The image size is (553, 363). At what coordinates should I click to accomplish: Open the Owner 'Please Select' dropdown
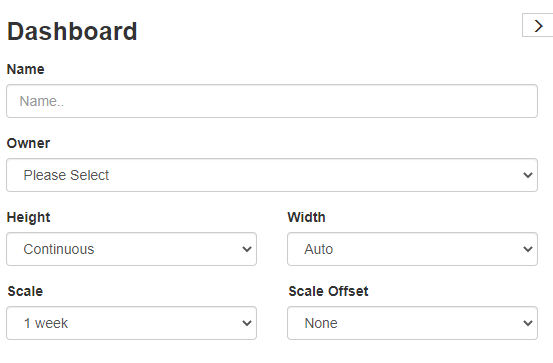(272, 175)
